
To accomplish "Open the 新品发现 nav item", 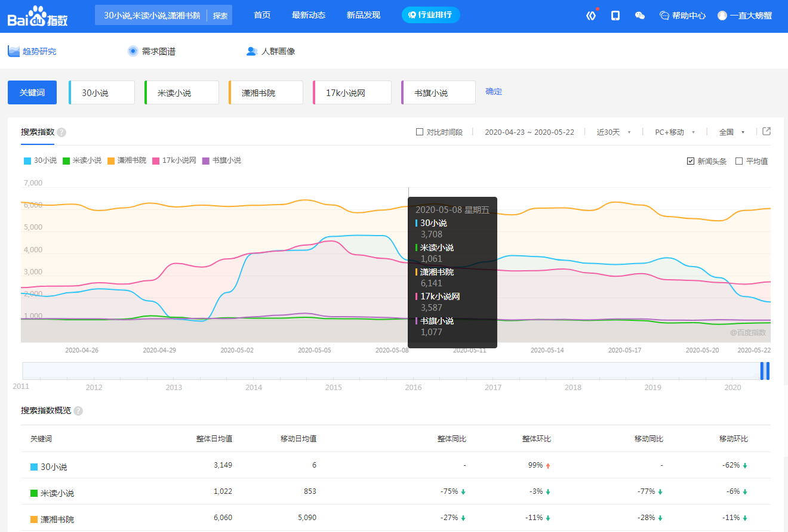I will pos(364,15).
